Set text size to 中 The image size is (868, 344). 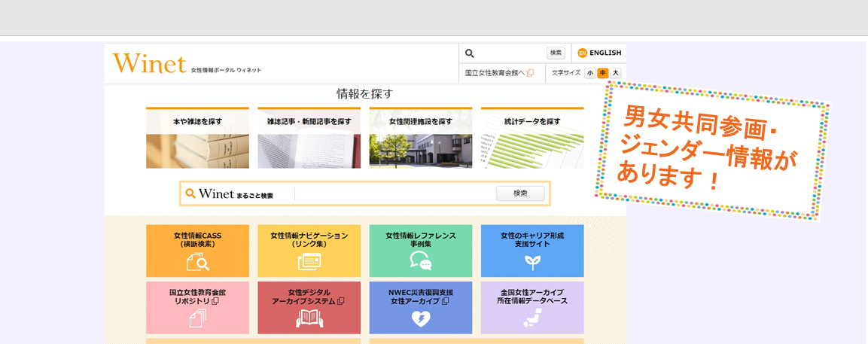tap(603, 72)
